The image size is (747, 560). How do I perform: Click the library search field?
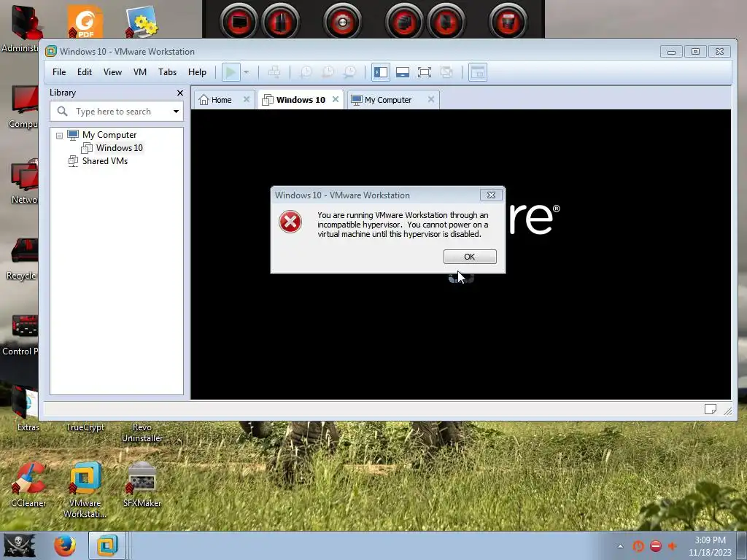coord(117,112)
